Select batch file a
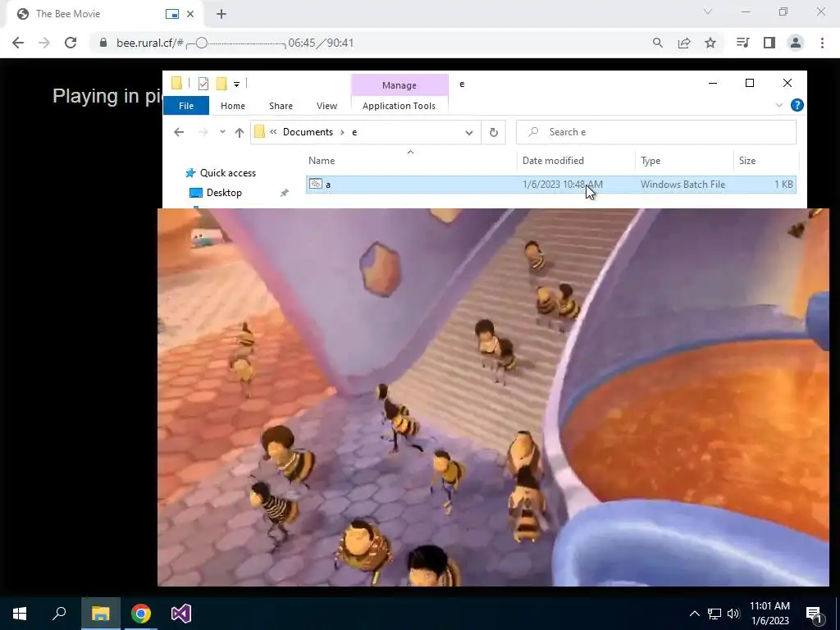840x630 pixels. (x=550, y=185)
